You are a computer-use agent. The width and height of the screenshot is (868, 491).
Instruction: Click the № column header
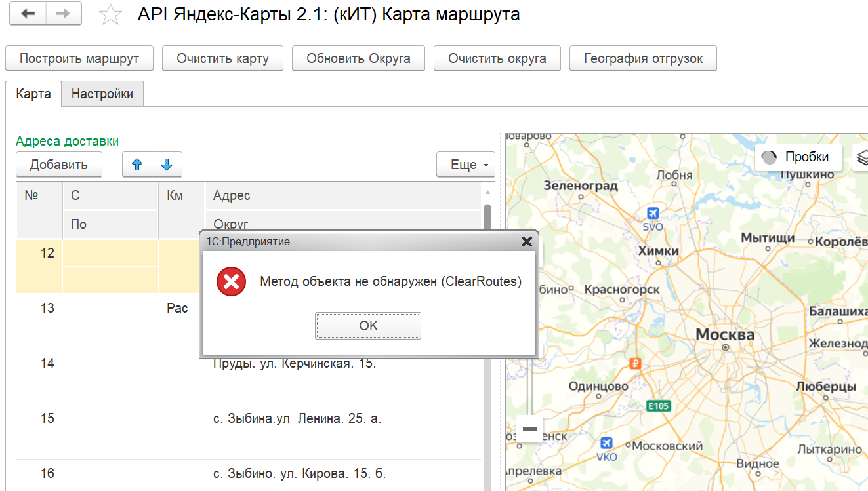tap(39, 210)
